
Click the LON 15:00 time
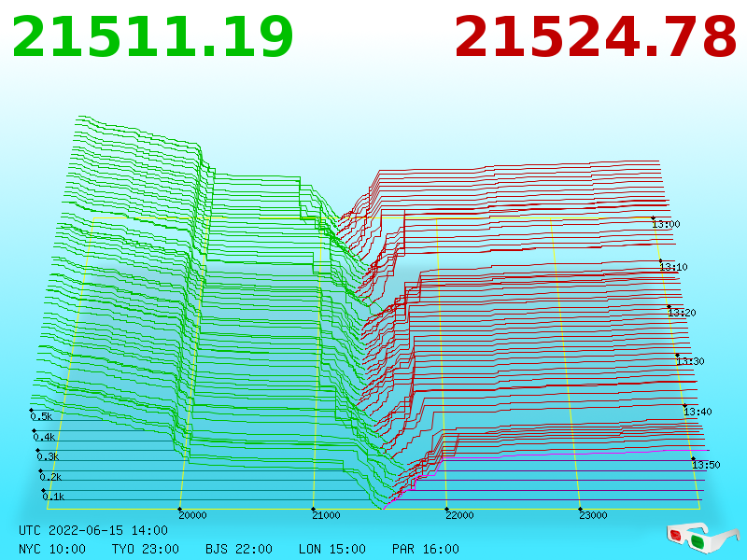[332, 549]
